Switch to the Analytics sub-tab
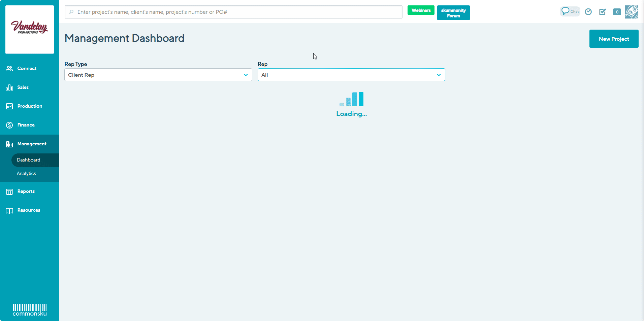 click(26, 173)
